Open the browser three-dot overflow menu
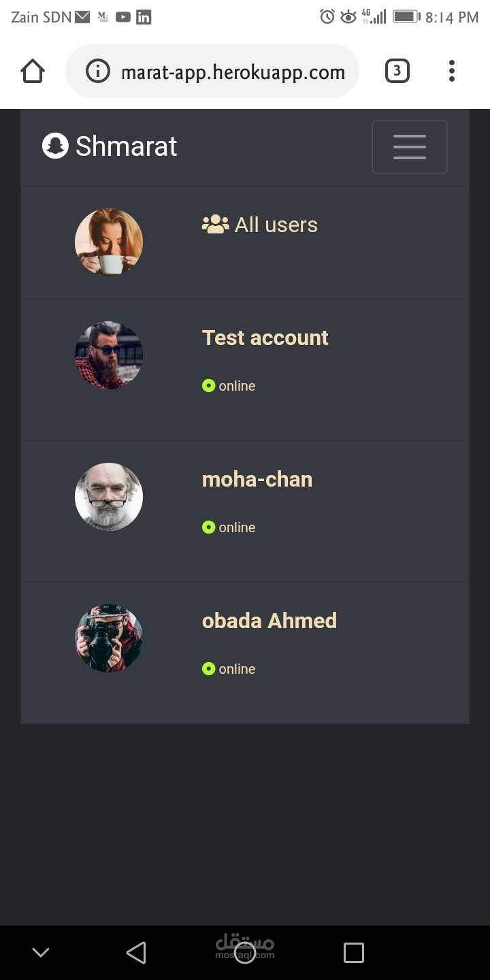Image resolution: width=490 pixels, height=980 pixels. pyautogui.click(x=451, y=71)
